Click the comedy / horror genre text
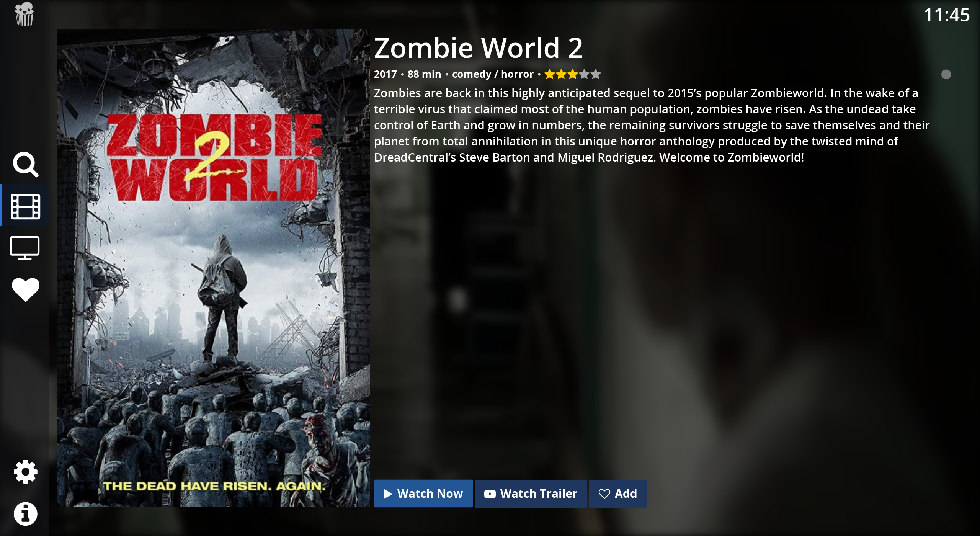 pyautogui.click(x=493, y=74)
